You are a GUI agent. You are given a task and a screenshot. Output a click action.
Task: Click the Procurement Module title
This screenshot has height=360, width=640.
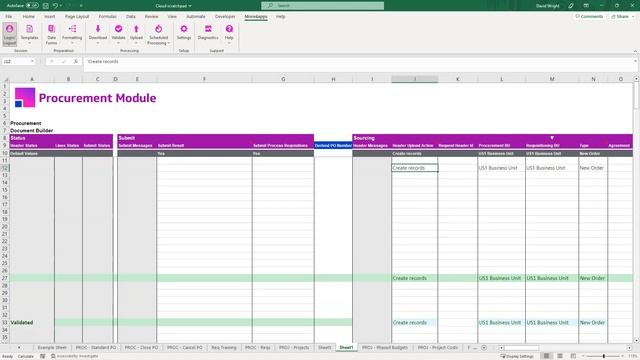(x=98, y=98)
